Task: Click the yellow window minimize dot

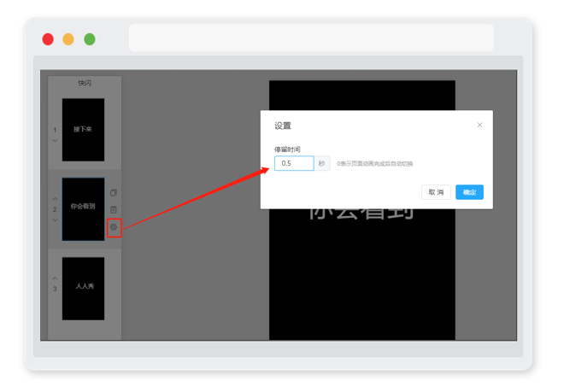Action: pyautogui.click(x=68, y=38)
